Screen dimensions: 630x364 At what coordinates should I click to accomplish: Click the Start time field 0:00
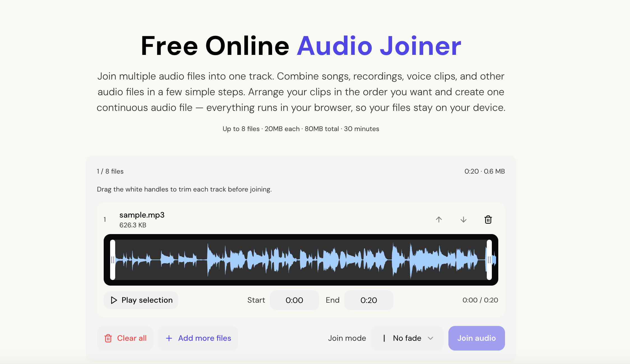coord(294,300)
